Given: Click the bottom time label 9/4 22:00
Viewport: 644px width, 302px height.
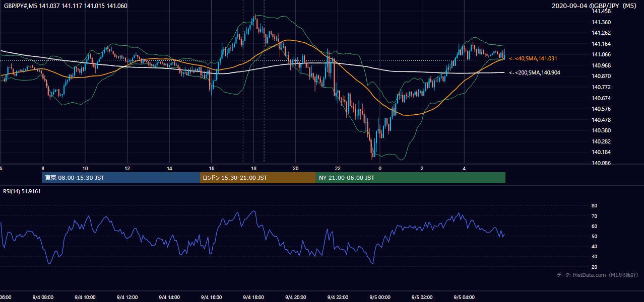Looking at the screenshot, I should click(338, 297).
